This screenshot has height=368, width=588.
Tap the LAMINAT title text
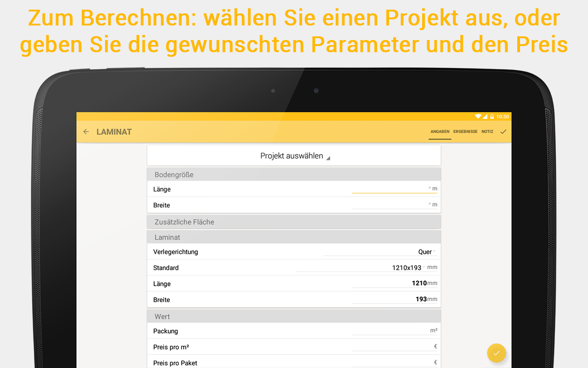(x=114, y=132)
